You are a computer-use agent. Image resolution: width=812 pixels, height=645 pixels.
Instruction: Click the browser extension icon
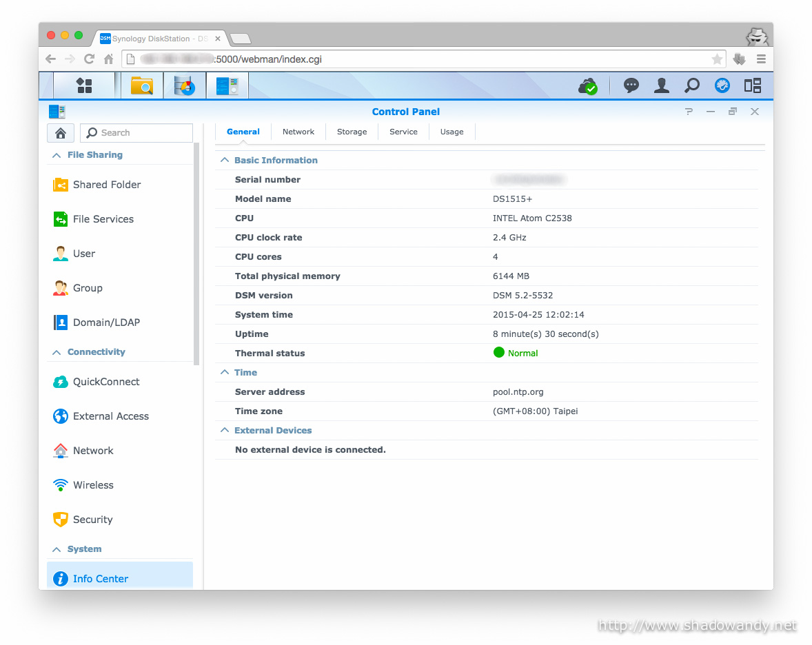(x=739, y=59)
